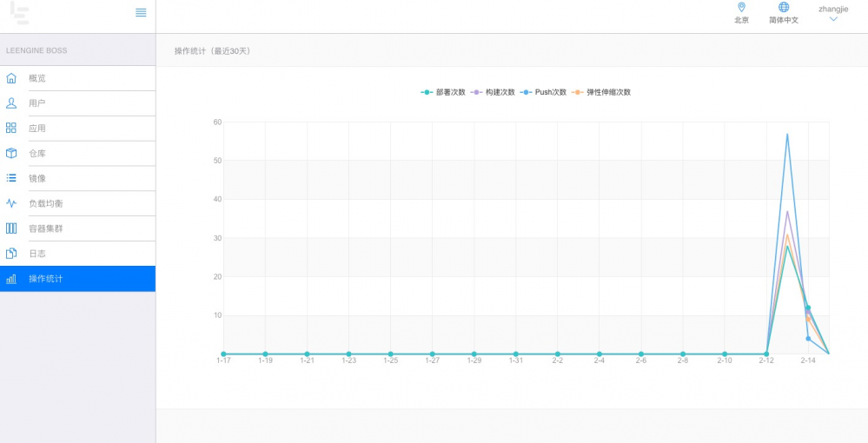Click the Beijing location pin icon
Viewport: 868px width, 443px height.
pyautogui.click(x=742, y=7)
